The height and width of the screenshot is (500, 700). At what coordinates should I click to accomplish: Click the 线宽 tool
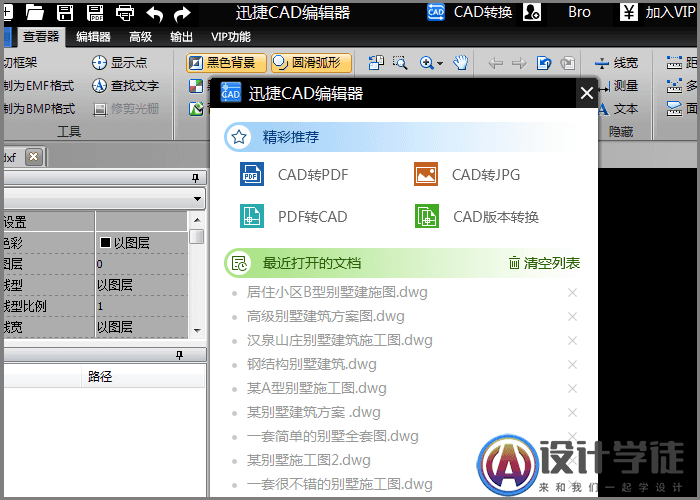point(617,63)
